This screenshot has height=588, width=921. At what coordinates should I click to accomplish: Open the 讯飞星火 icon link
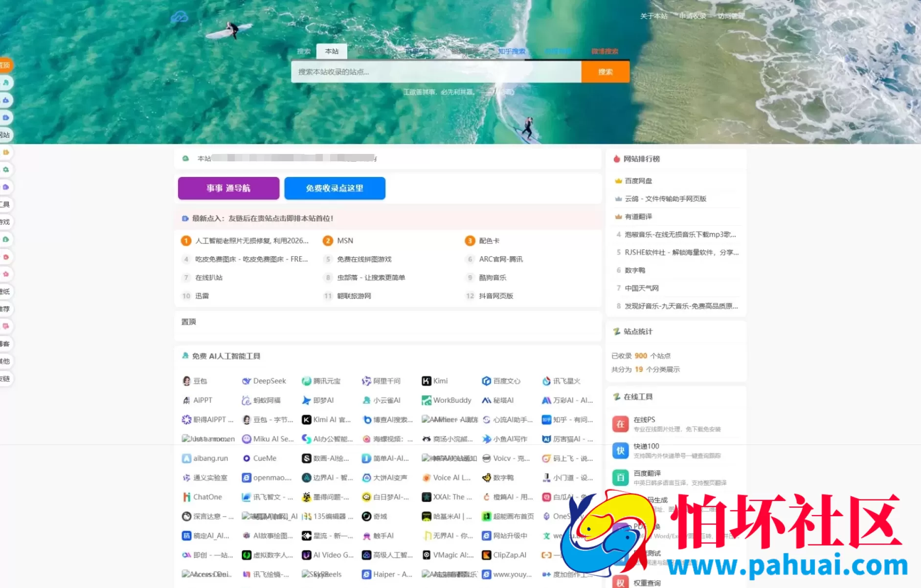pos(546,381)
